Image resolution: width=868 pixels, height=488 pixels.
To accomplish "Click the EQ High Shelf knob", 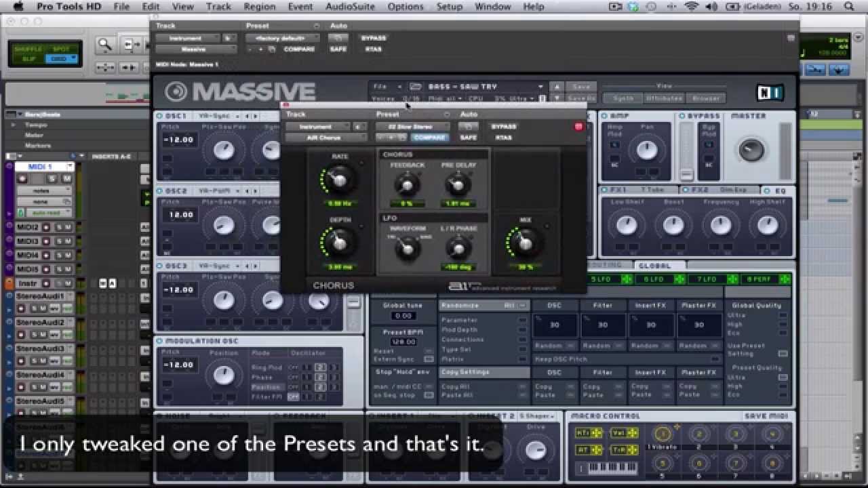I will click(768, 225).
